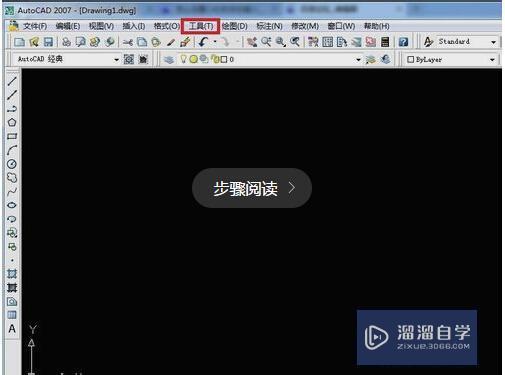Open the Text Style manager icon
The height and width of the screenshot is (375, 505).
[x=428, y=42]
